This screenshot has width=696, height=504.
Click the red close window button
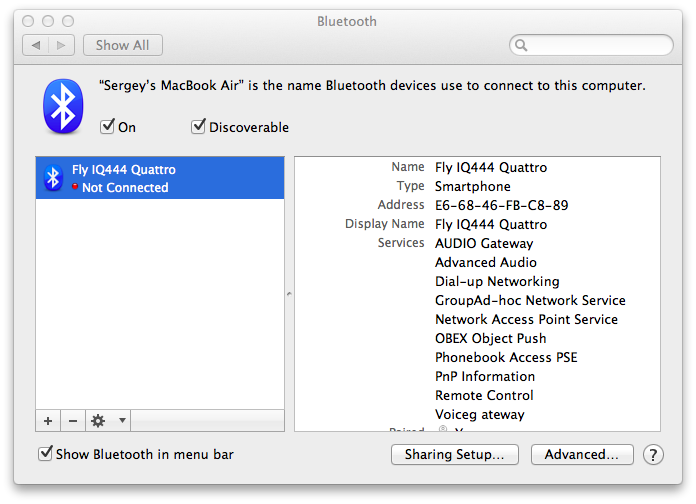point(30,20)
